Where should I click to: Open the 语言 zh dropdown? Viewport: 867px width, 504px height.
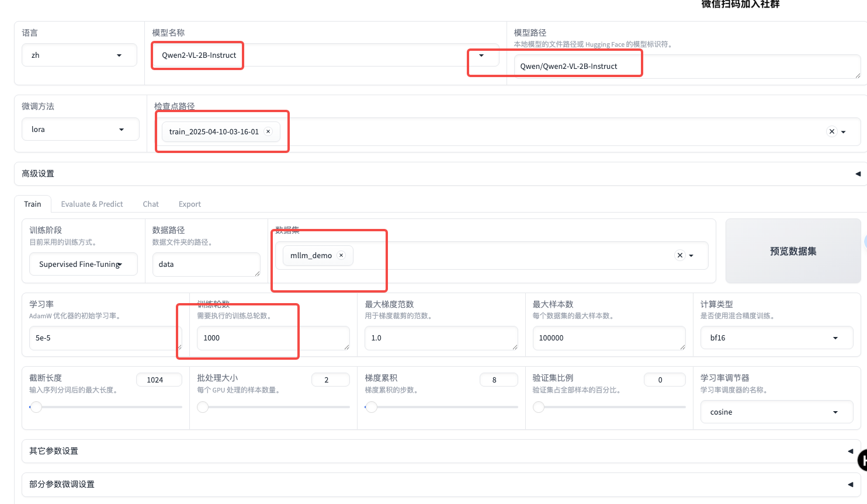point(79,55)
